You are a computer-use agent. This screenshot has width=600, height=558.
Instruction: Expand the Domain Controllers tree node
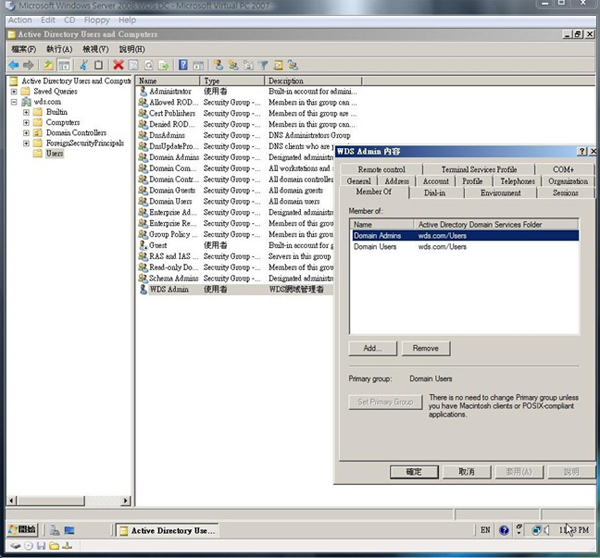(26, 133)
